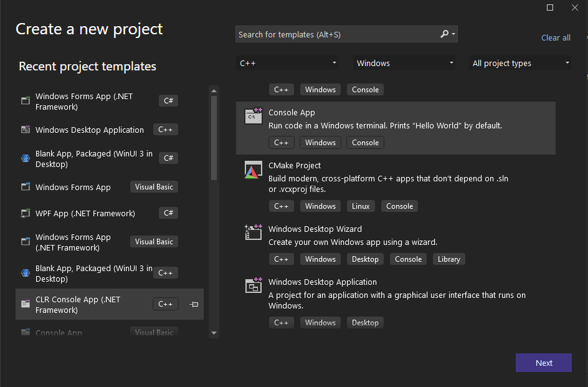The width and height of the screenshot is (588, 387).
Task: Choose recent CLR Console App (.NET Framework)
Action: tap(110, 304)
